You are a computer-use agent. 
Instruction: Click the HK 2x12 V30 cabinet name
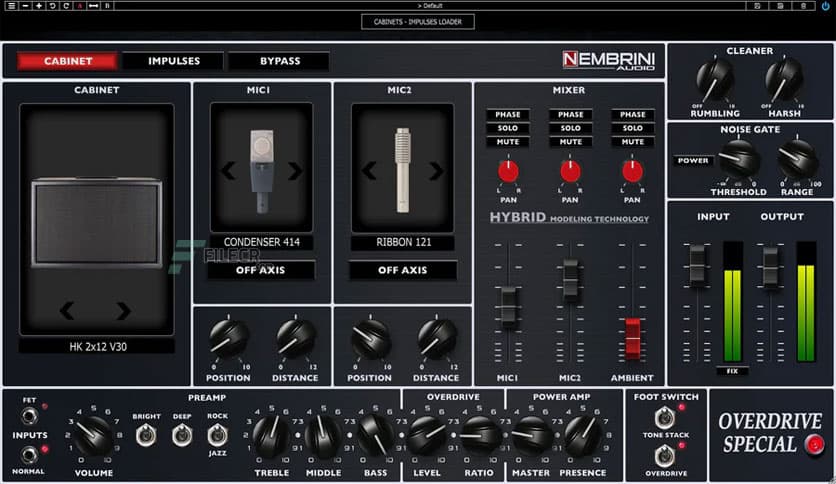pos(98,346)
